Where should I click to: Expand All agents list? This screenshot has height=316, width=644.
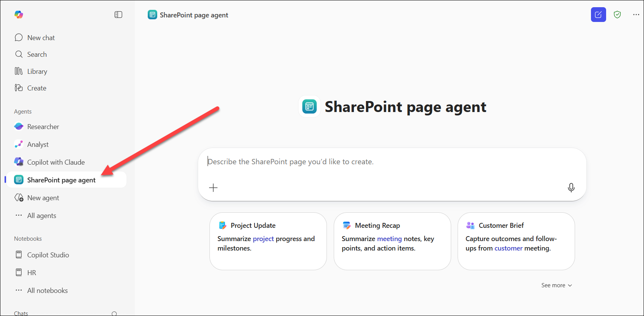[x=41, y=216]
